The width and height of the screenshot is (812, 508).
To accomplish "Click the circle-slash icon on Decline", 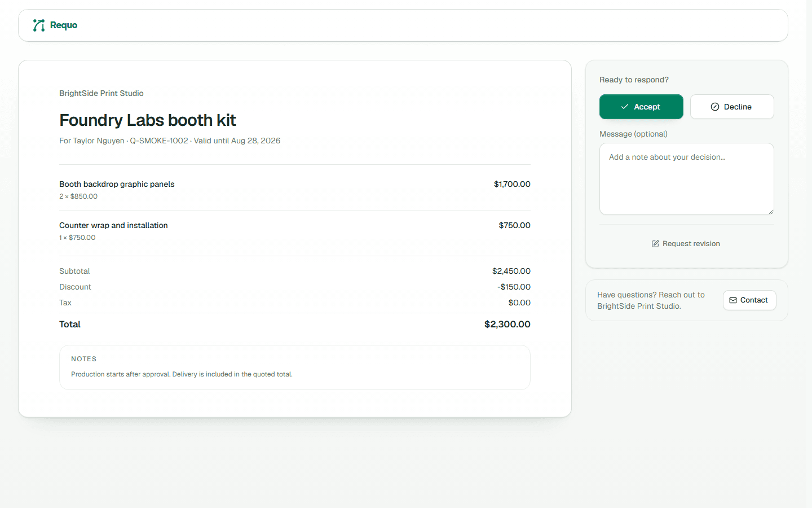I will pyautogui.click(x=715, y=107).
